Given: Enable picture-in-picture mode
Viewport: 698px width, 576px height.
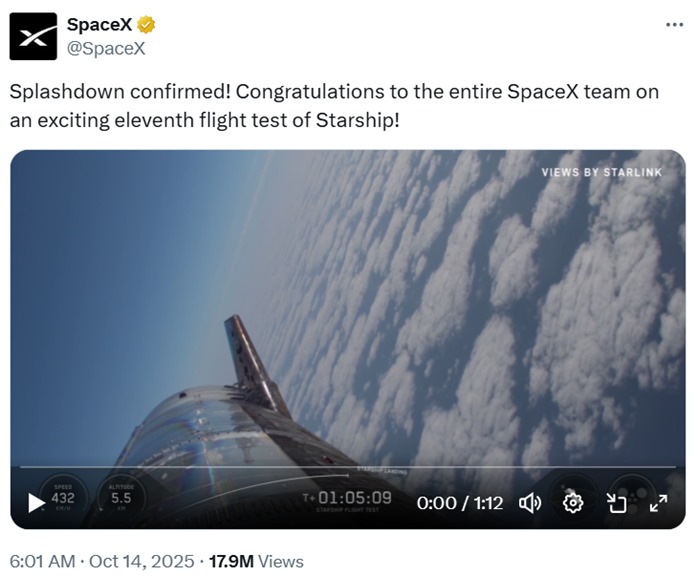Looking at the screenshot, I should pyautogui.click(x=616, y=503).
